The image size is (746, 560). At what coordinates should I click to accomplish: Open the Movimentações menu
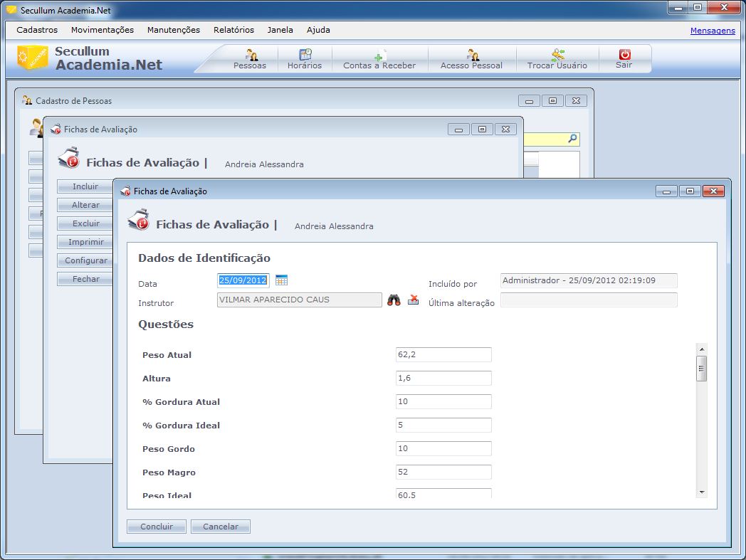103,30
